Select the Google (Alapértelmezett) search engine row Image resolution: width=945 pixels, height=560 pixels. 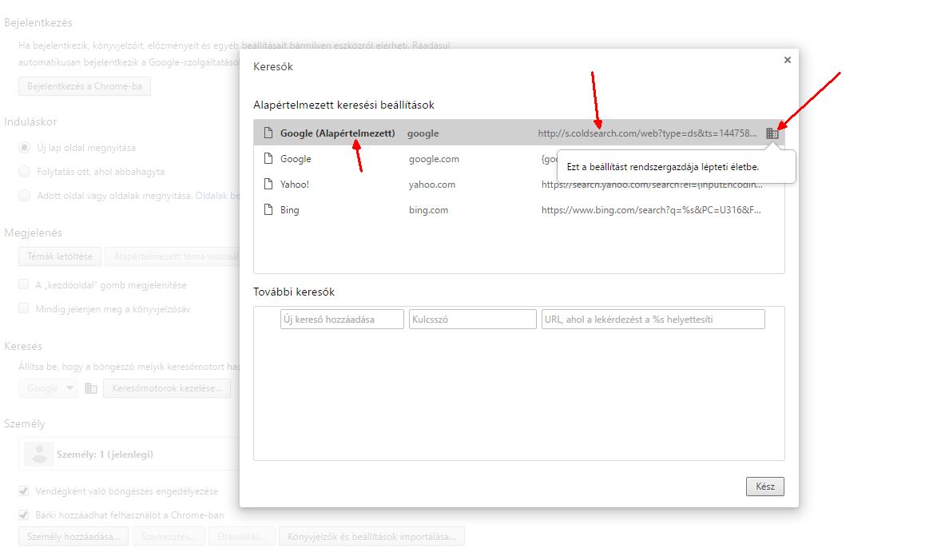pyautogui.click(x=519, y=133)
